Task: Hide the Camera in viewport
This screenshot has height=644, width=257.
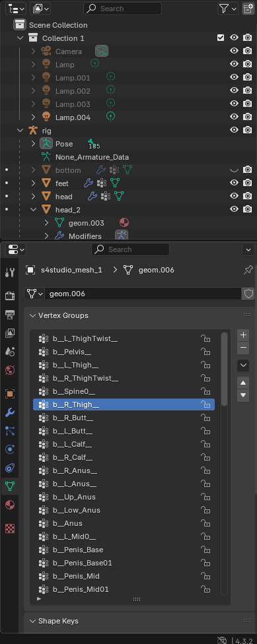Action: point(234,51)
